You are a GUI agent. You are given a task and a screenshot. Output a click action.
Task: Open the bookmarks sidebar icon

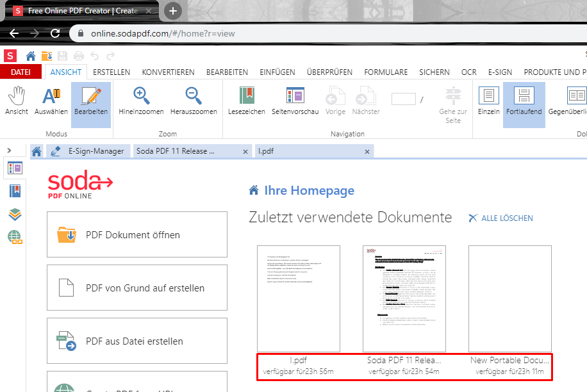pos(15,191)
